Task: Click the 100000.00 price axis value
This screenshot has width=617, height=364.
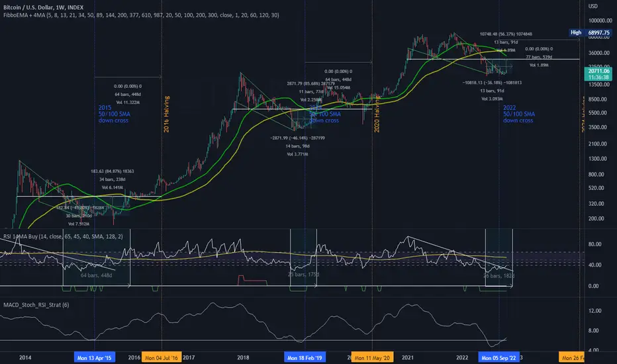Action: (x=600, y=21)
